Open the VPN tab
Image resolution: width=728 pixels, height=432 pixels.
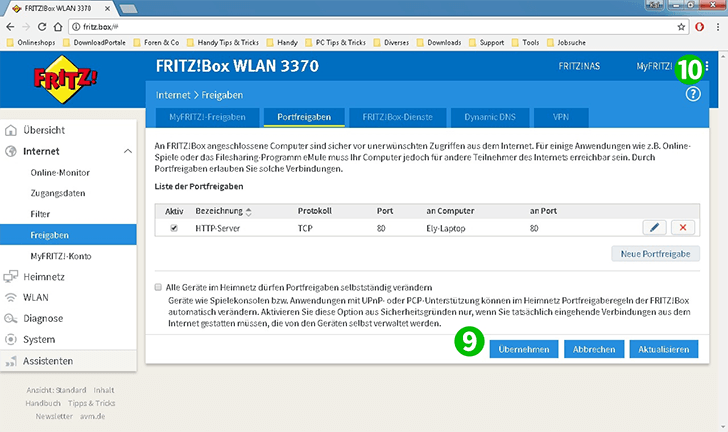[561, 117]
